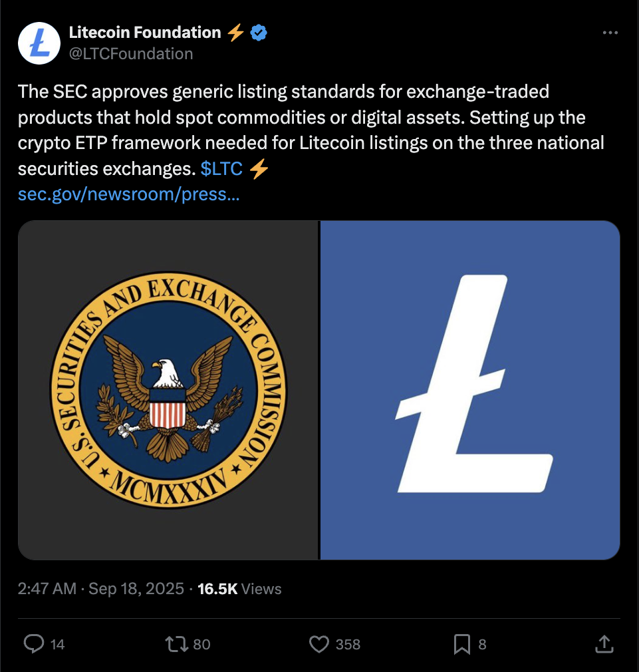View the SEC seal image
Screen dimensions: 639x672
click(168, 390)
